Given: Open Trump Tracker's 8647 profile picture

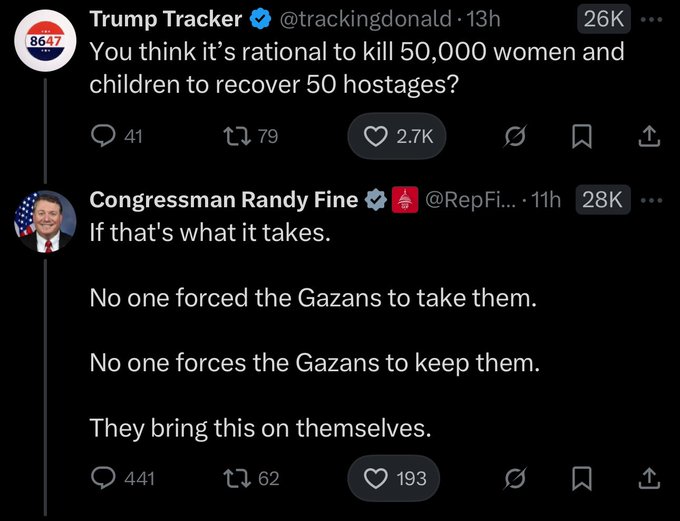Looking at the screenshot, I should (46, 45).
